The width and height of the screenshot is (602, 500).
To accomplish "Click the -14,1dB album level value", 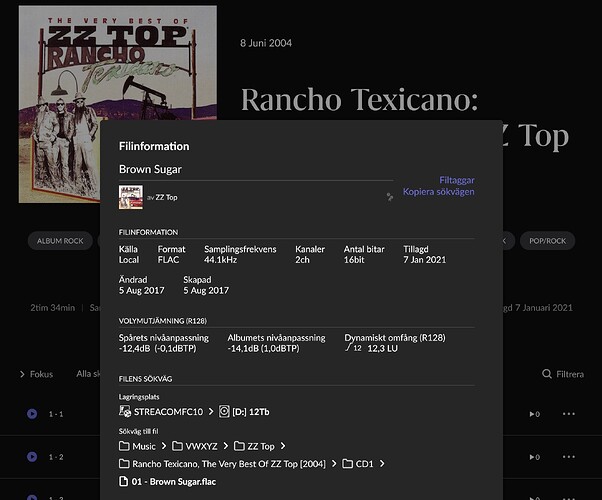I will (x=243, y=348).
